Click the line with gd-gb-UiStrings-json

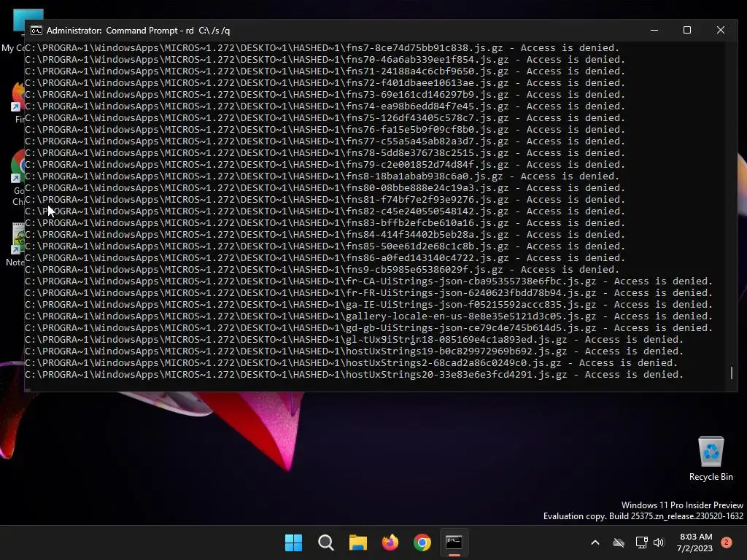pyautogui.click(x=368, y=328)
